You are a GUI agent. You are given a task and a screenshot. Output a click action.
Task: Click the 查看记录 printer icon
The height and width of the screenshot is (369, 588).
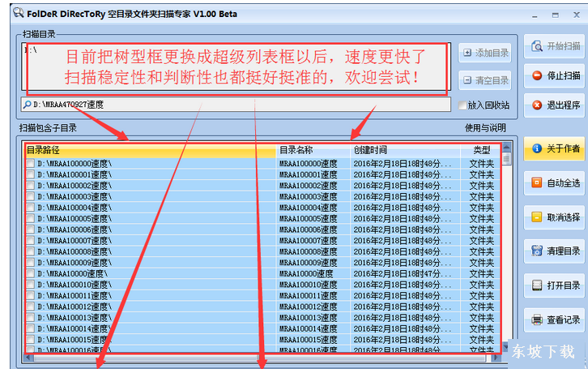pos(537,320)
